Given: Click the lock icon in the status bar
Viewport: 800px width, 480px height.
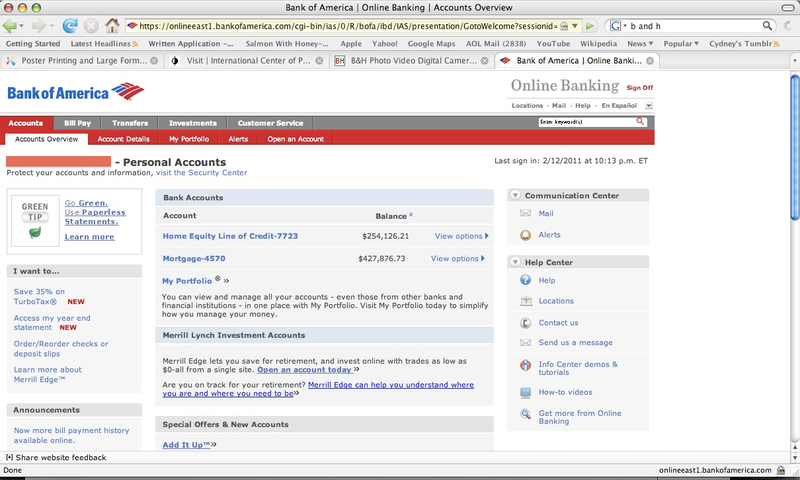Looking at the screenshot, I should click(x=781, y=470).
